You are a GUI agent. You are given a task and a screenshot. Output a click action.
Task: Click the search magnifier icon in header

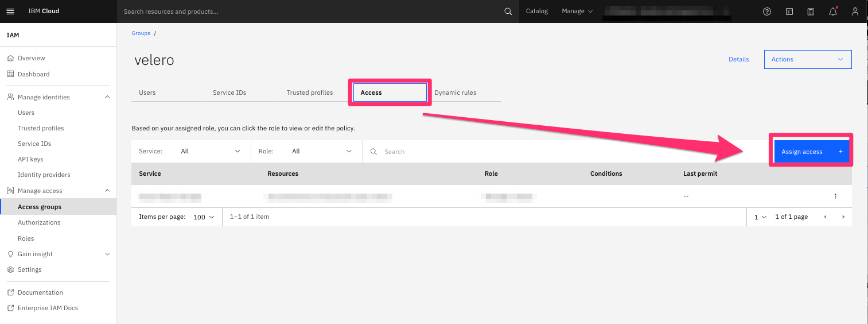[x=508, y=11]
